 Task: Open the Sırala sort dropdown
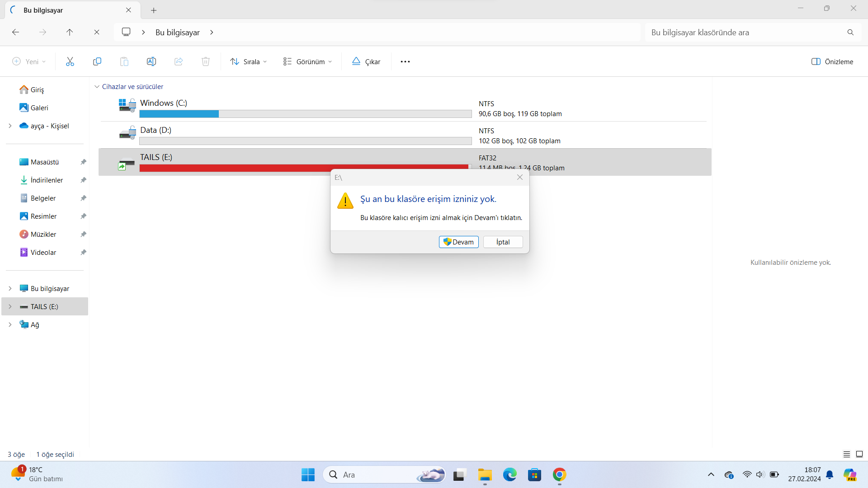(x=248, y=61)
